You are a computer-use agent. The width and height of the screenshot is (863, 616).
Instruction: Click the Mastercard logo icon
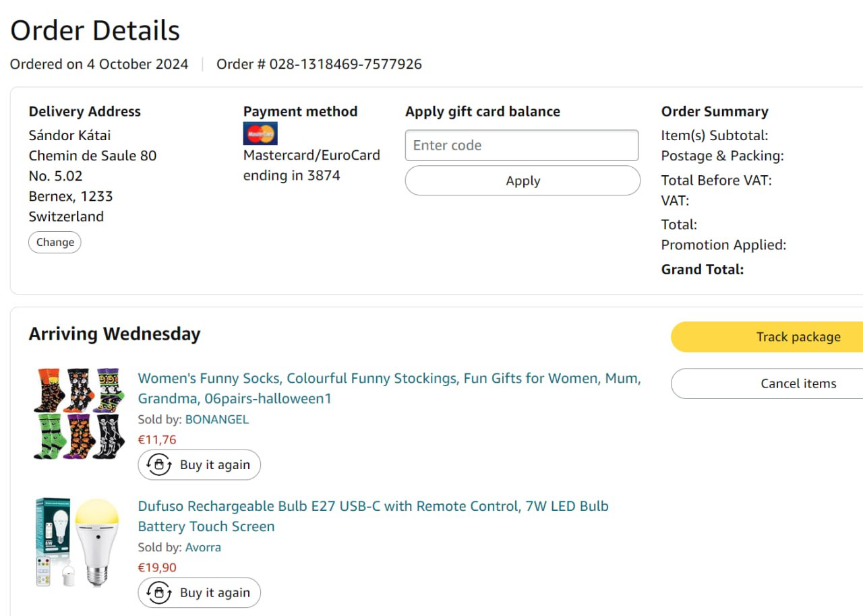(260, 133)
